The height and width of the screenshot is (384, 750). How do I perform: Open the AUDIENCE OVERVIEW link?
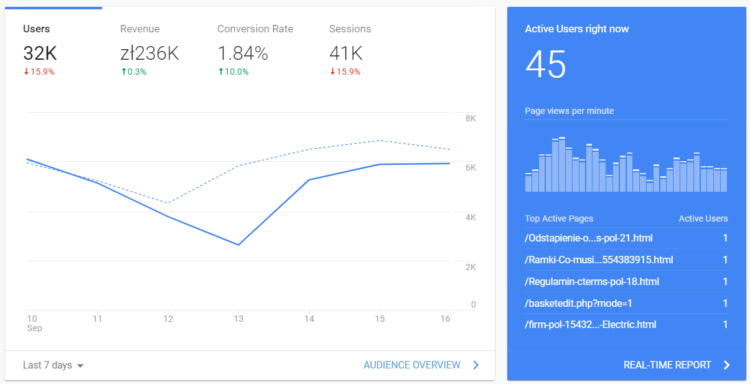(x=412, y=365)
